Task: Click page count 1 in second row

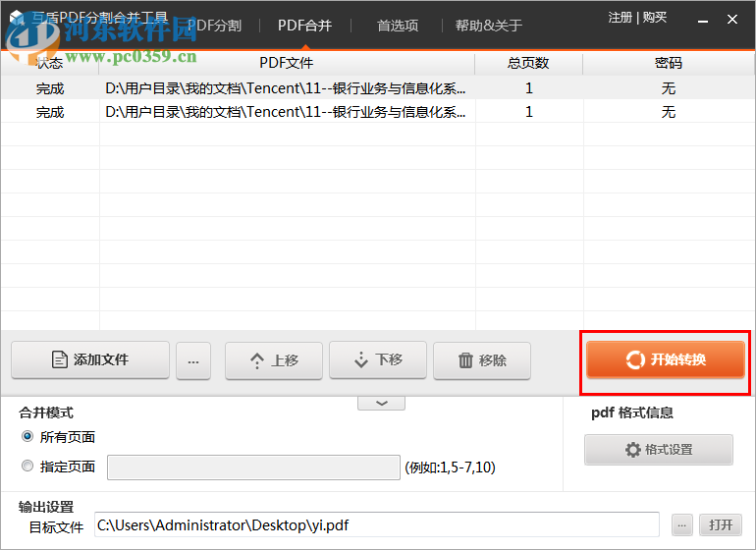Action: click(x=529, y=112)
